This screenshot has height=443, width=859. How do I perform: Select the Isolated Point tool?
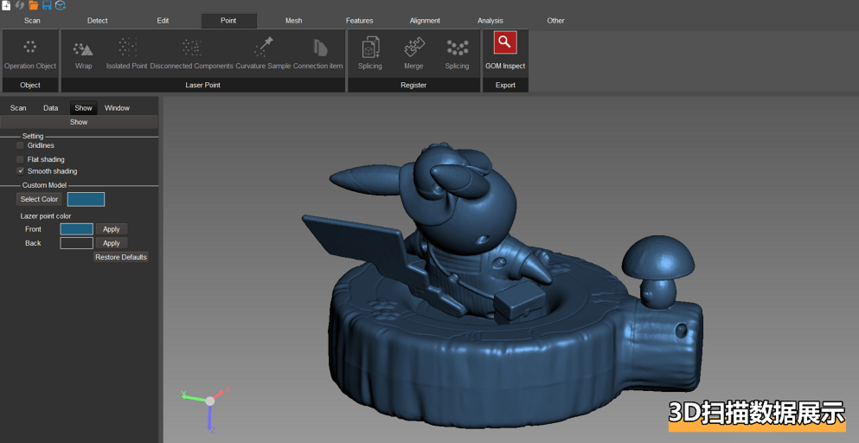[x=127, y=47]
